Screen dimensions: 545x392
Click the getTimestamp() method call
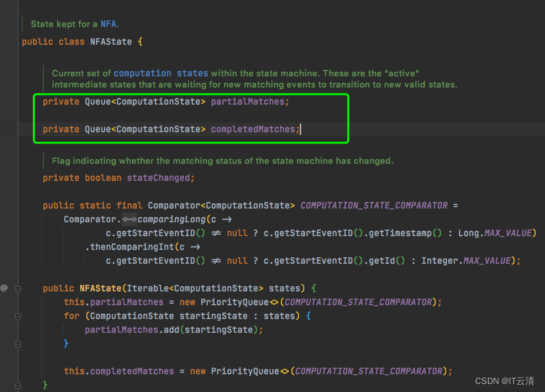click(x=405, y=233)
